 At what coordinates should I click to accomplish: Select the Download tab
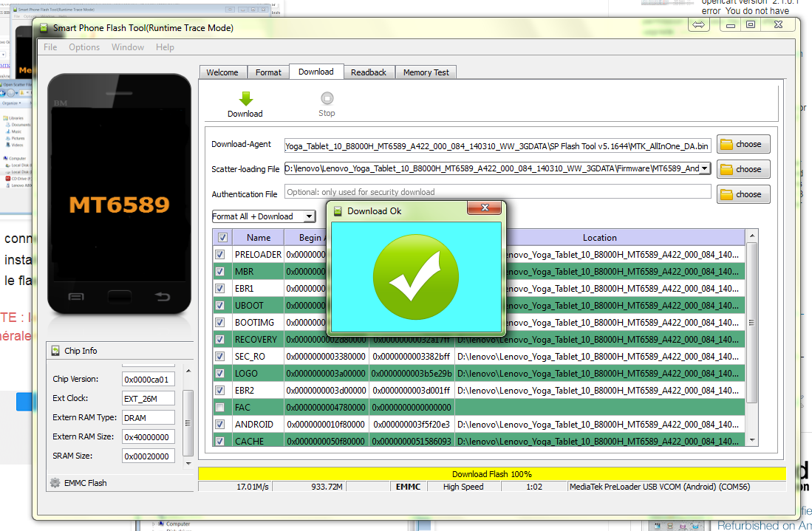[316, 72]
